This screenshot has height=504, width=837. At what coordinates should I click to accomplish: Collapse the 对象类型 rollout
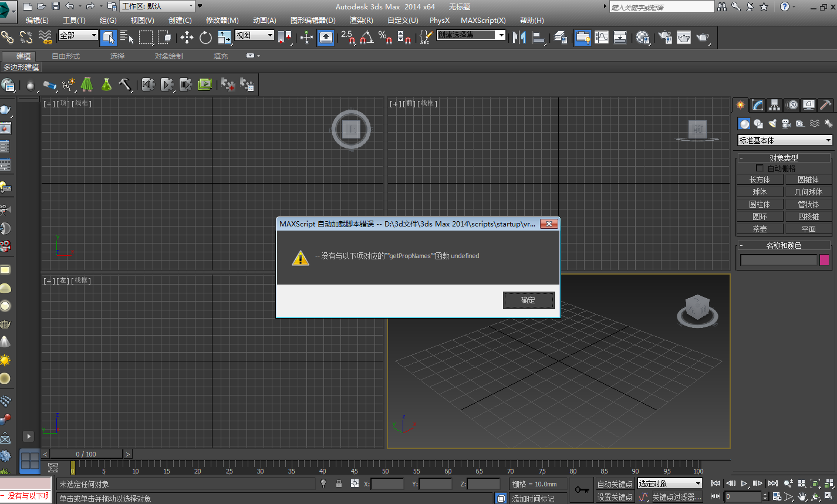pos(784,158)
